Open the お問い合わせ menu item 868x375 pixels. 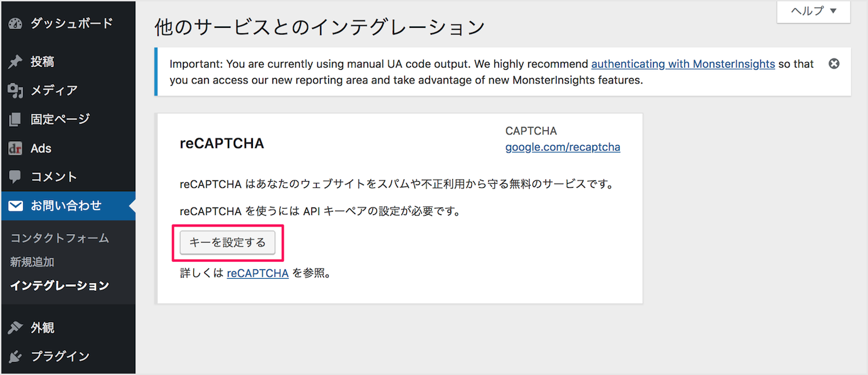[68, 205]
